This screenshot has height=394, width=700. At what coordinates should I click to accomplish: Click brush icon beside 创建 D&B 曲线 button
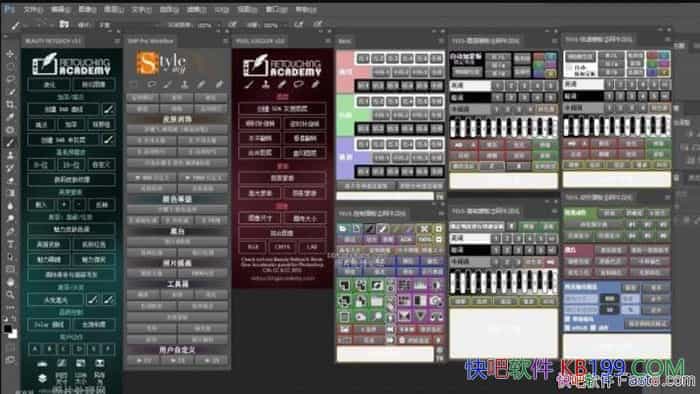pyautogui.click(x=108, y=109)
